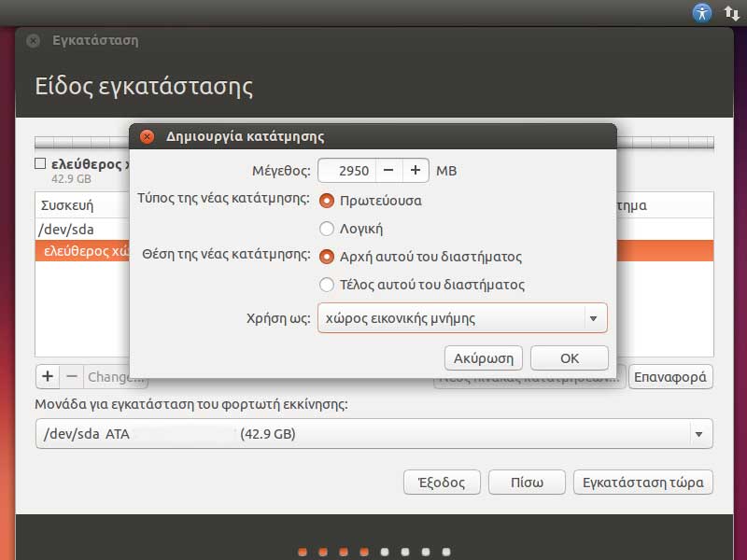Click the Επαναφορά button
This screenshot has height=560, width=747.
click(x=670, y=377)
